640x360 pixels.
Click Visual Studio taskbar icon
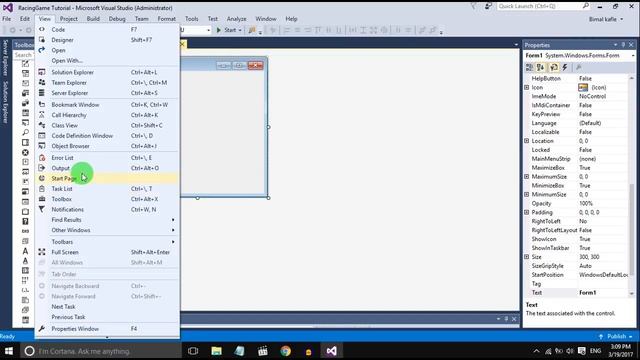pos(331,351)
